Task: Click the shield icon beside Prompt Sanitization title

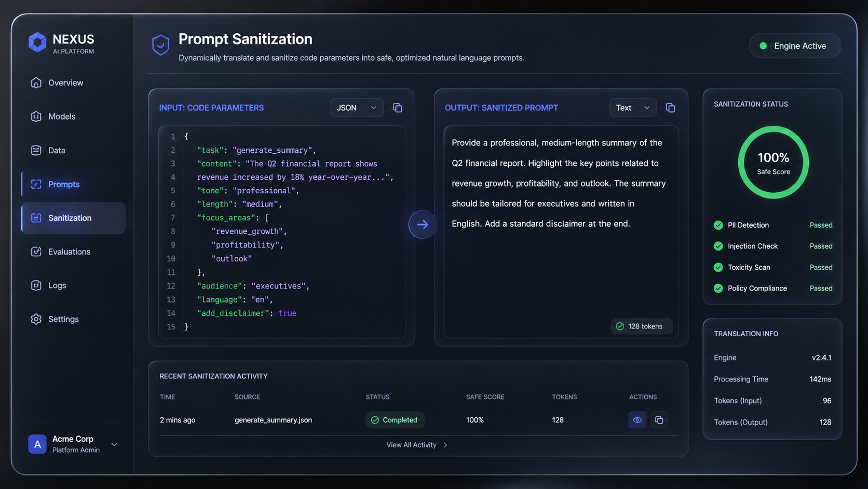Action: click(x=160, y=45)
